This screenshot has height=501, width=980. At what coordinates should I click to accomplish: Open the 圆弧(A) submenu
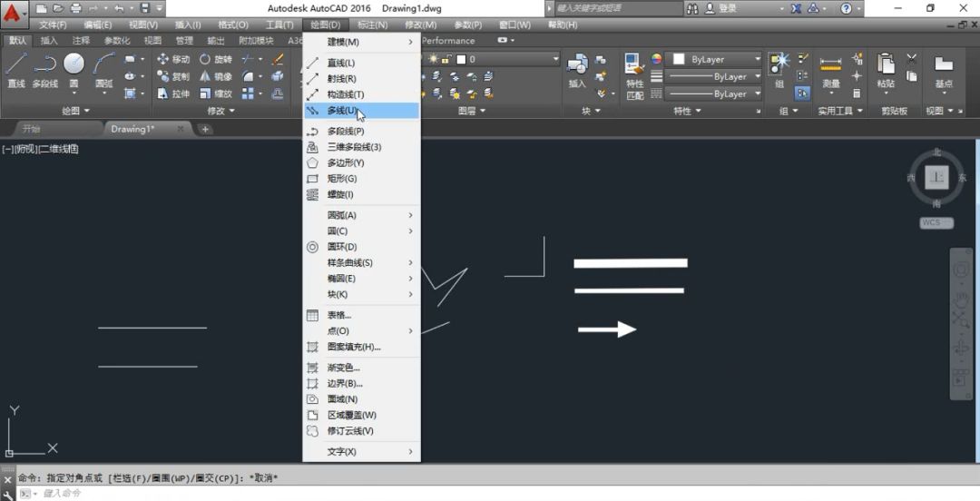point(362,215)
